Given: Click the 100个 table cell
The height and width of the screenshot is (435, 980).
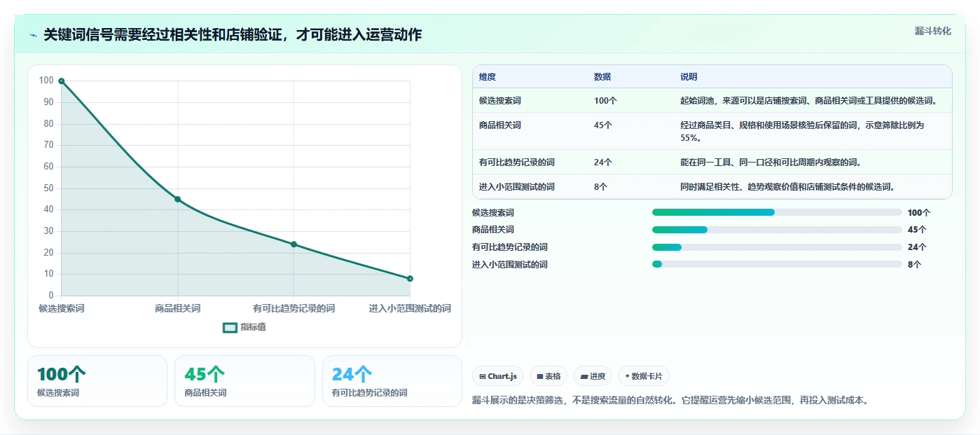Looking at the screenshot, I should tap(606, 101).
